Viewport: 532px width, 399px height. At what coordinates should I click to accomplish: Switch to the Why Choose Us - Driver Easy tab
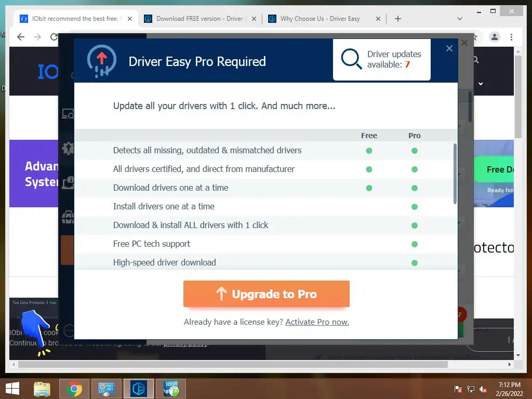(320, 19)
